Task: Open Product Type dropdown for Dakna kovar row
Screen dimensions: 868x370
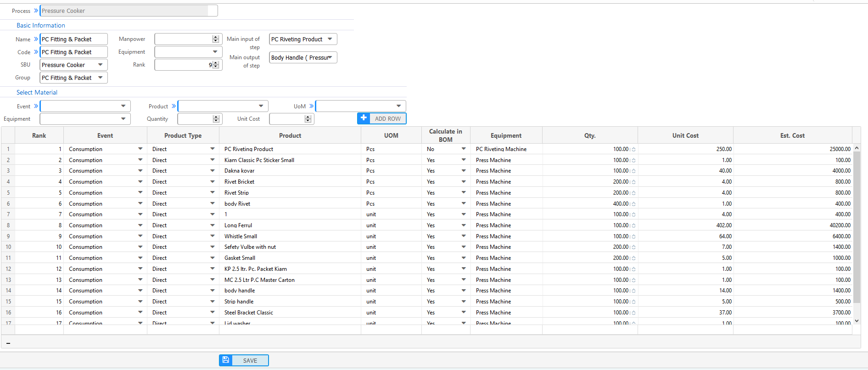Action: [213, 171]
